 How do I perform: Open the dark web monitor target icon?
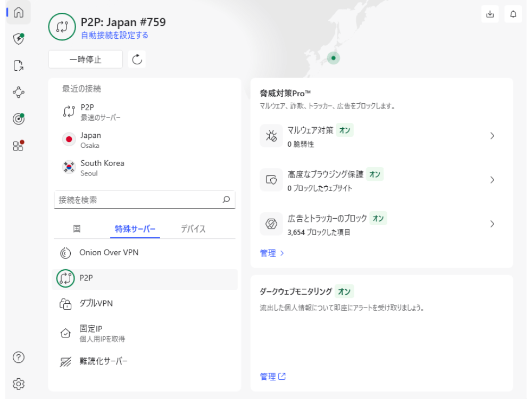pyautogui.click(x=19, y=119)
